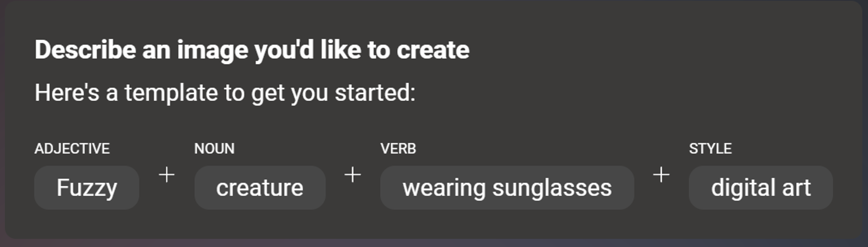
Task: Click the word "image" in the heading
Action: 212,50
